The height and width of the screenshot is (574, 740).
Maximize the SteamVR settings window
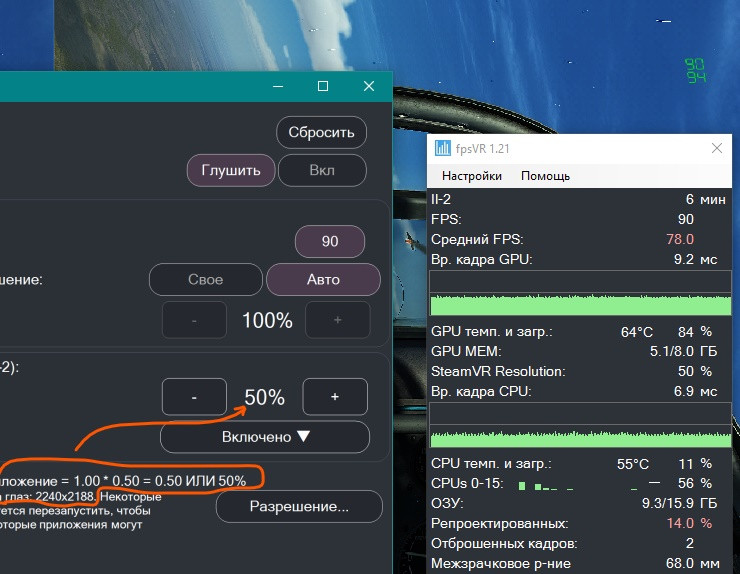[x=323, y=86]
